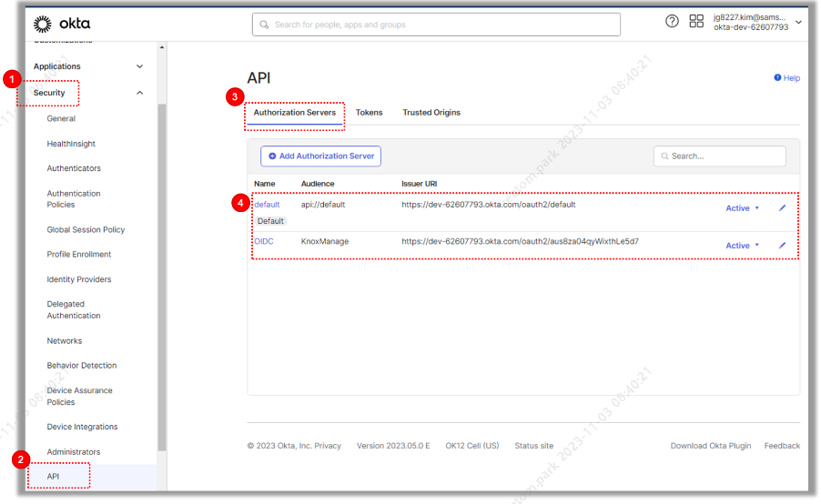The image size is (821, 504).
Task: Open Security in the sidebar
Action: tap(48, 93)
